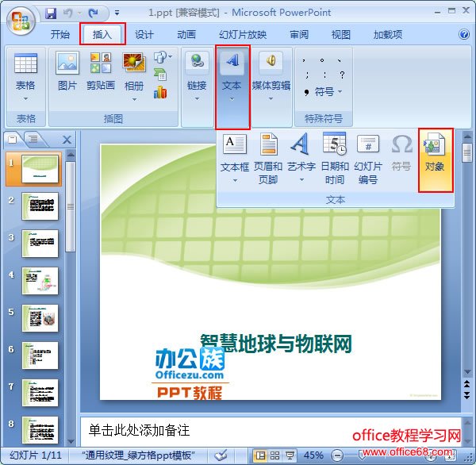Click the slide title 智慧地球与物联网

point(276,344)
